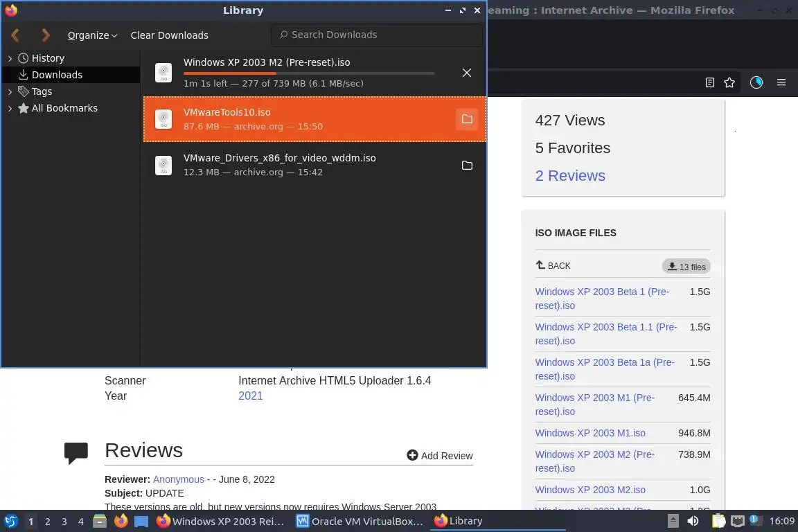Click the Reviews speech bubble icon

76,453
